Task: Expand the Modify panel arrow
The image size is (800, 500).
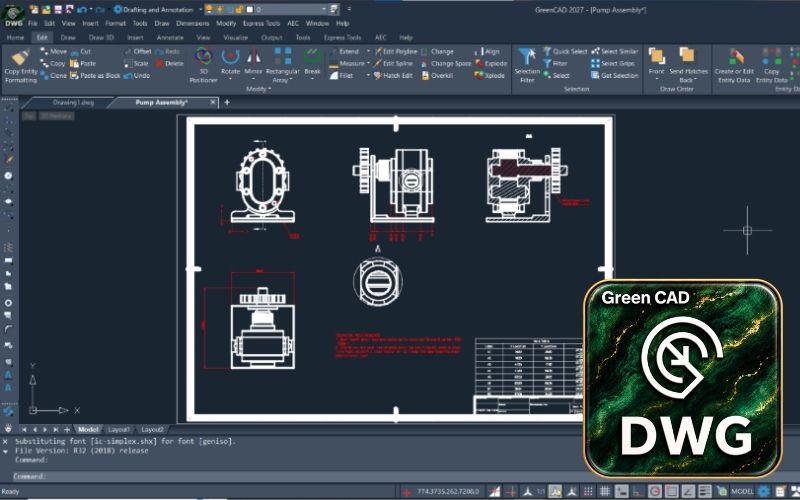Action: (x=270, y=89)
